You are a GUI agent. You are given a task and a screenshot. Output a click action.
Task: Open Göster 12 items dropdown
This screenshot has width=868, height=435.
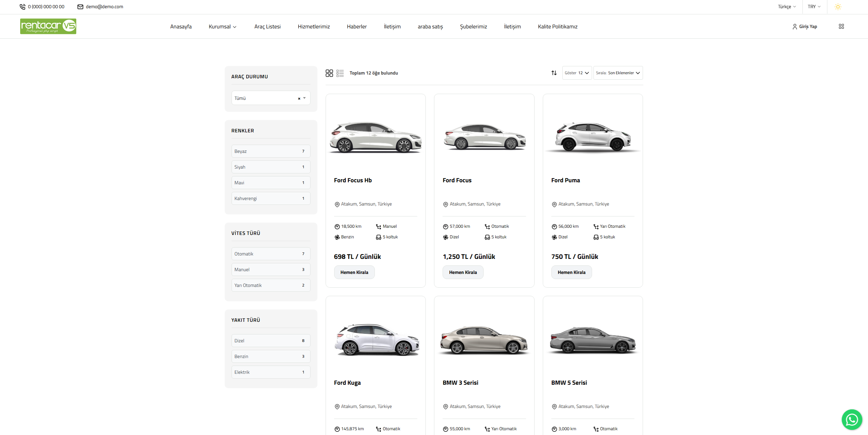pos(577,73)
